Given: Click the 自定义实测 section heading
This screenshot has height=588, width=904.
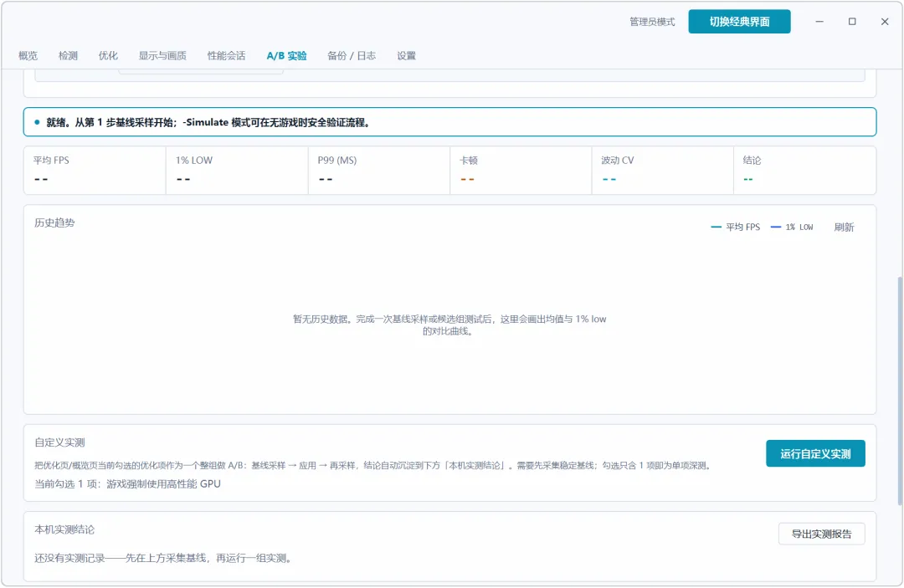Looking at the screenshot, I should [x=59, y=442].
